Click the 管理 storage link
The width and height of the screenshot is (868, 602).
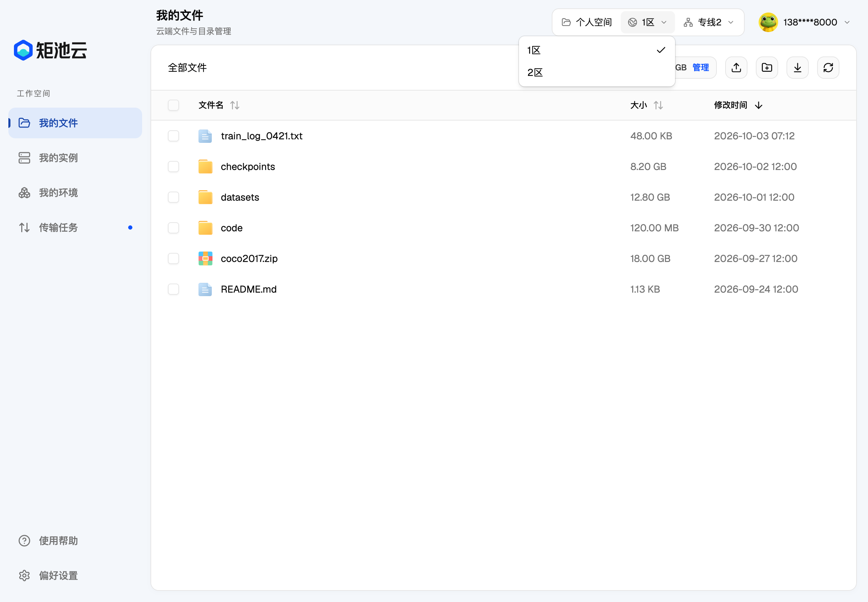coord(700,68)
